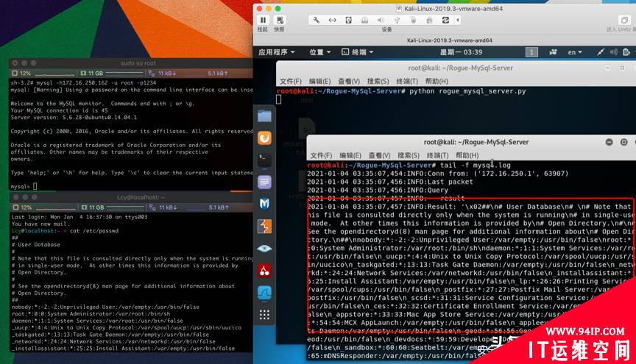Screen dimensions: 636x364
Task: Click the 'root:*:0:0:System Administrator' passwd line
Action: (91, 314)
